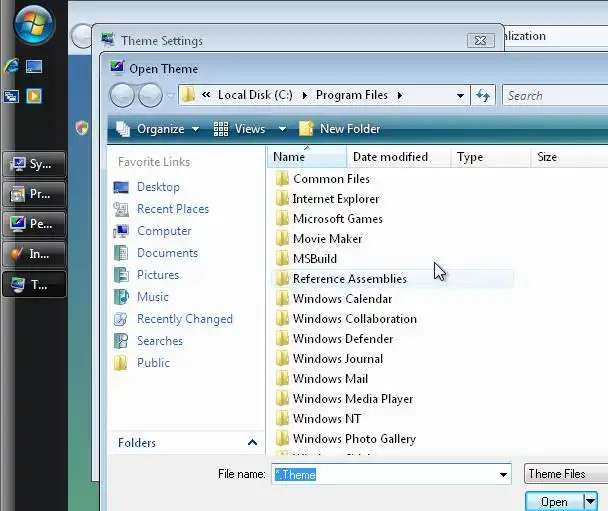Click the address bar folder icon
The height and width of the screenshot is (511, 608).
(189, 95)
